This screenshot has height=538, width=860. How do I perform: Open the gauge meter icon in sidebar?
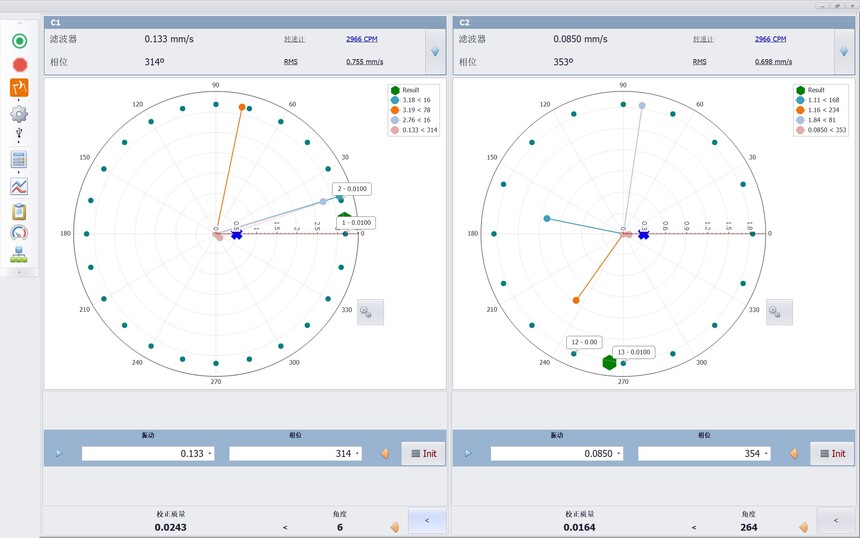click(19, 233)
